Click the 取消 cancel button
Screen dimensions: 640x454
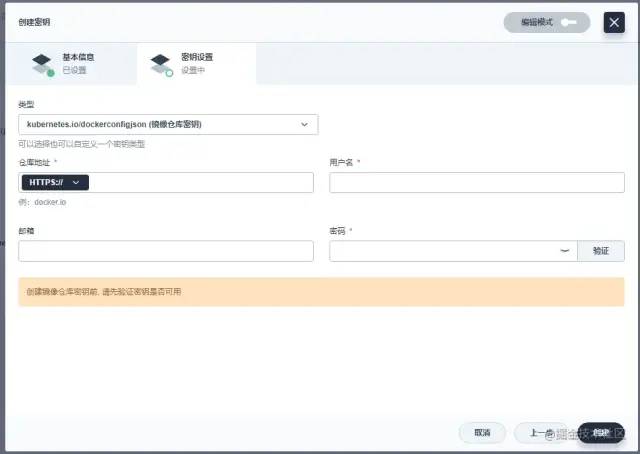(x=482, y=433)
